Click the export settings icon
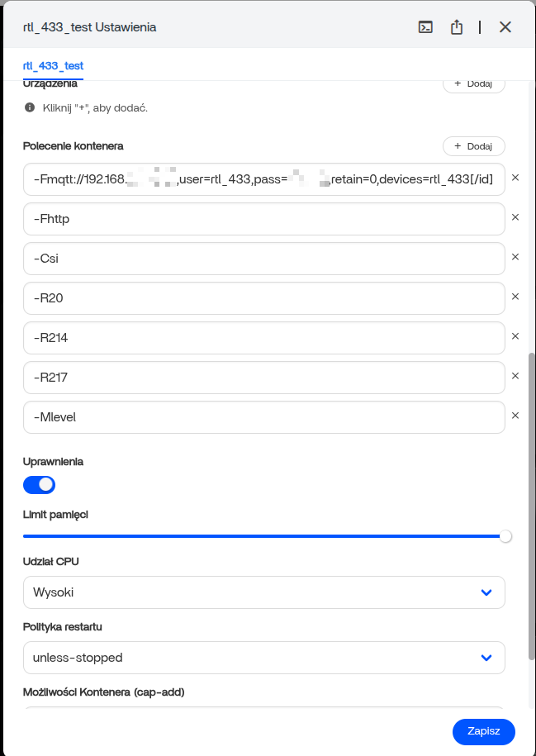Viewport: 536px width, 756px height. click(457, 27)
